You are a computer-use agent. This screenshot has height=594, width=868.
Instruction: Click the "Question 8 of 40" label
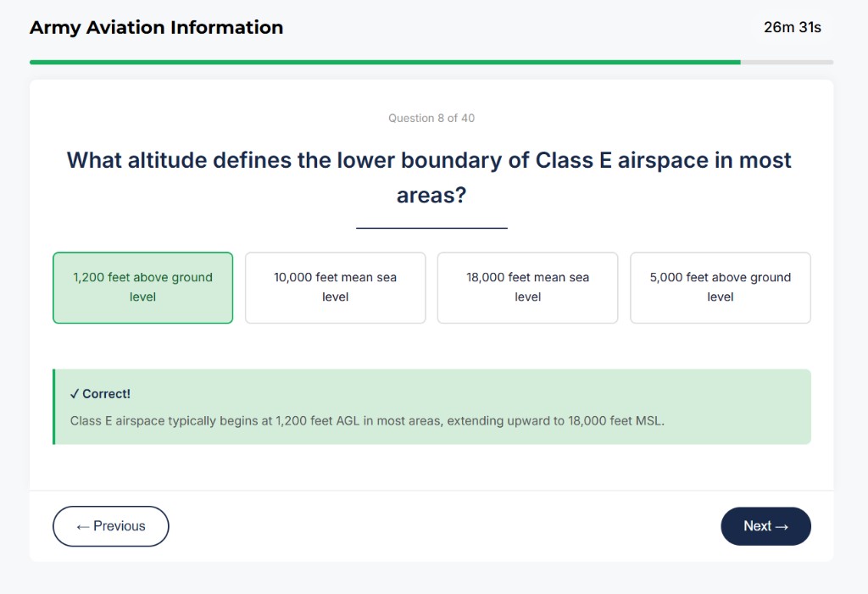tap(431, 118)
